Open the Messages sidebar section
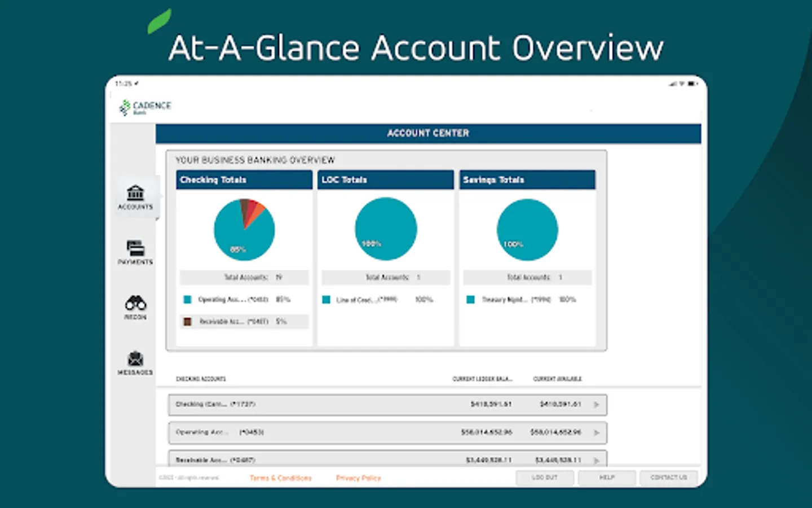This screenshot has width=812, height=508. (135, 362)
